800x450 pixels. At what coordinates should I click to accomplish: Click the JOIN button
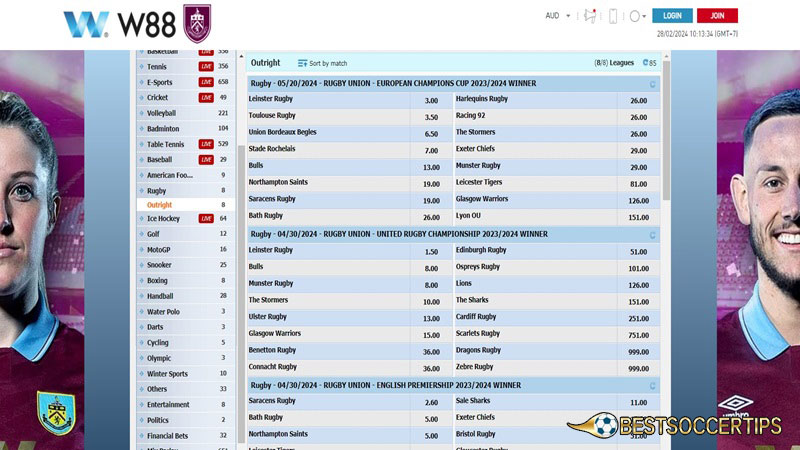click(x=717, y=16)
